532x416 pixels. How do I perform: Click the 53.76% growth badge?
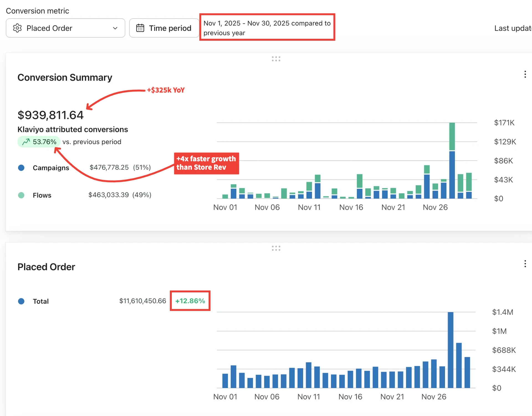pyautogui.click(x=39, y=142)
